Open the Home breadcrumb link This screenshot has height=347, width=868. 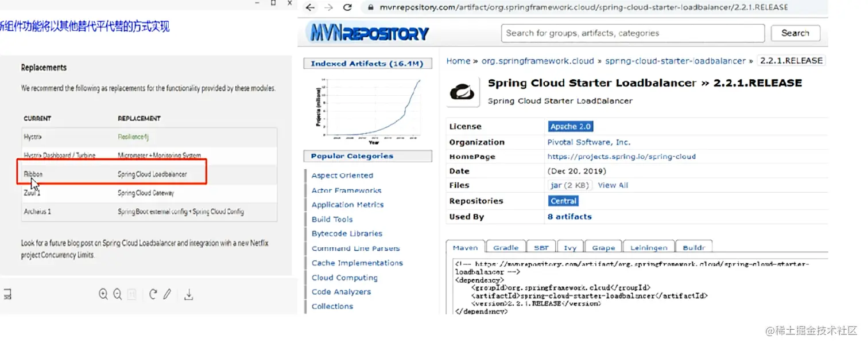tap(458, 61)
